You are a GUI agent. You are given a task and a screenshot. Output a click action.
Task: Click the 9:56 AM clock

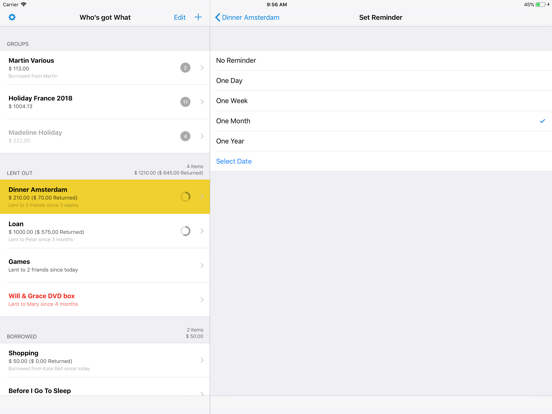[277, 5]
